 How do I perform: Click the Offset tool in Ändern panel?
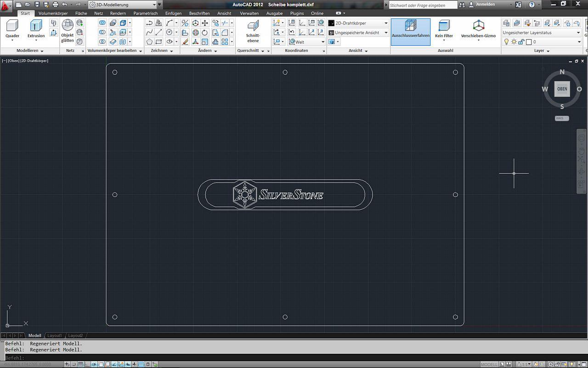(215, 42)
